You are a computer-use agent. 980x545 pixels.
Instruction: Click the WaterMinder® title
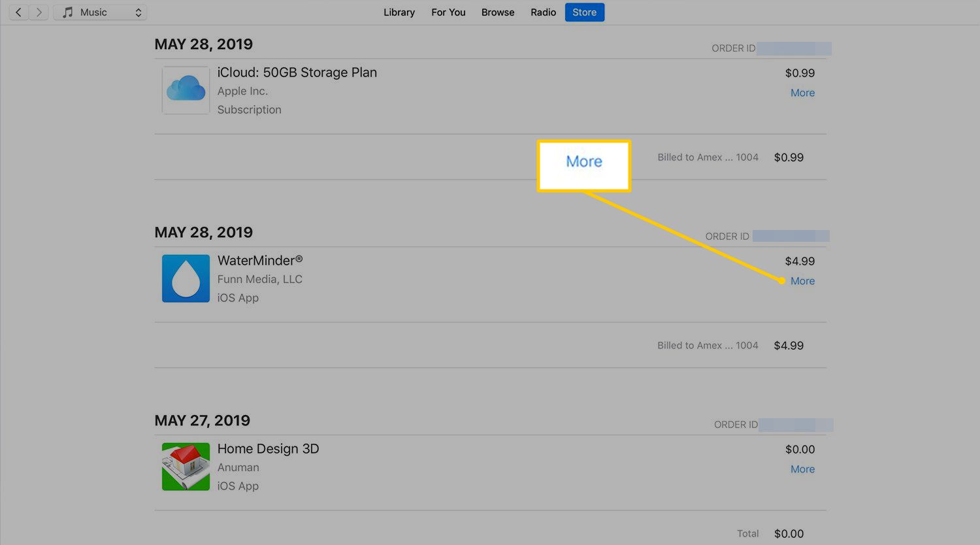click(260, 261)
